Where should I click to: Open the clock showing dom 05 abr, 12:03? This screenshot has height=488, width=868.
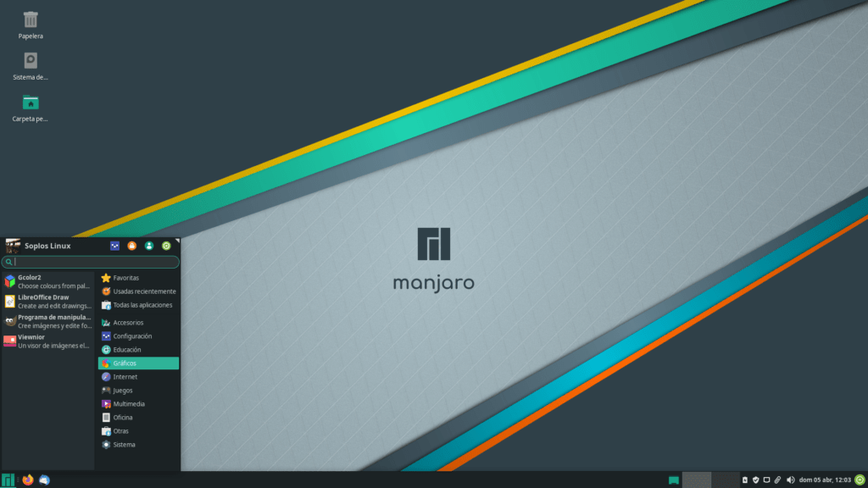pos(825,480)
